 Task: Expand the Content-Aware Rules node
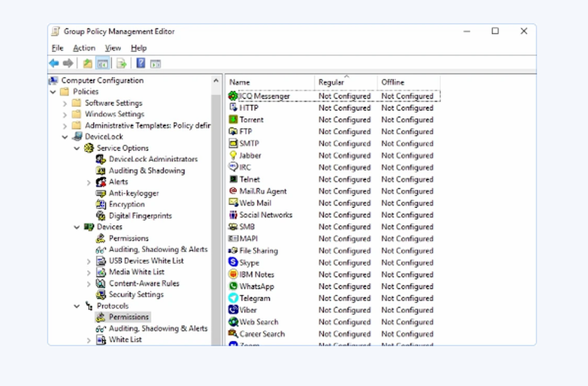(89, 284)
